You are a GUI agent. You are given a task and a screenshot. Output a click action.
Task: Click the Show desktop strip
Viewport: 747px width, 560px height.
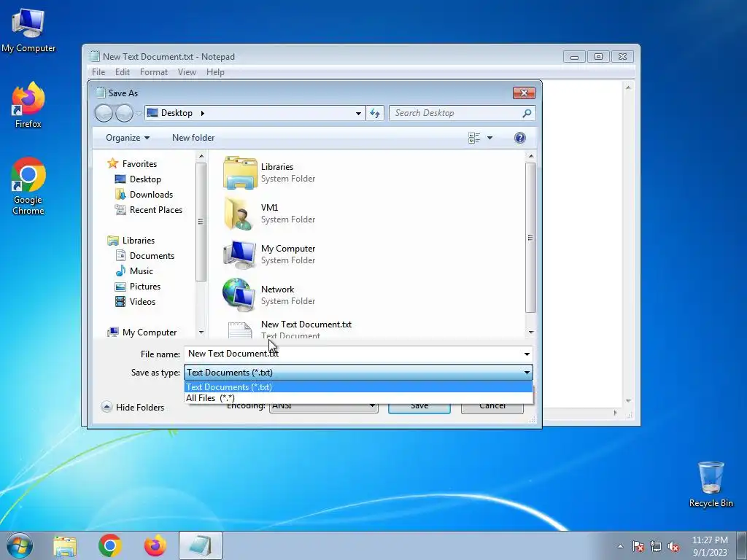tap(742, 545)
